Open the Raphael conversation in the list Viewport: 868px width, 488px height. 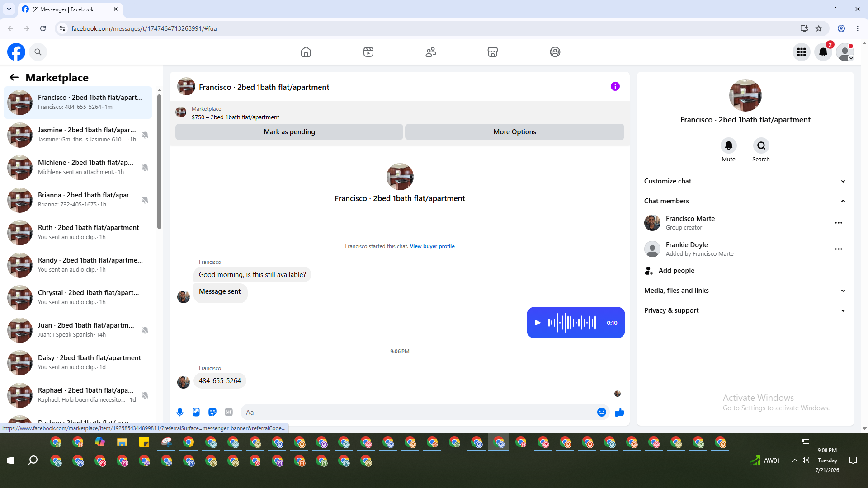(78, 395)
